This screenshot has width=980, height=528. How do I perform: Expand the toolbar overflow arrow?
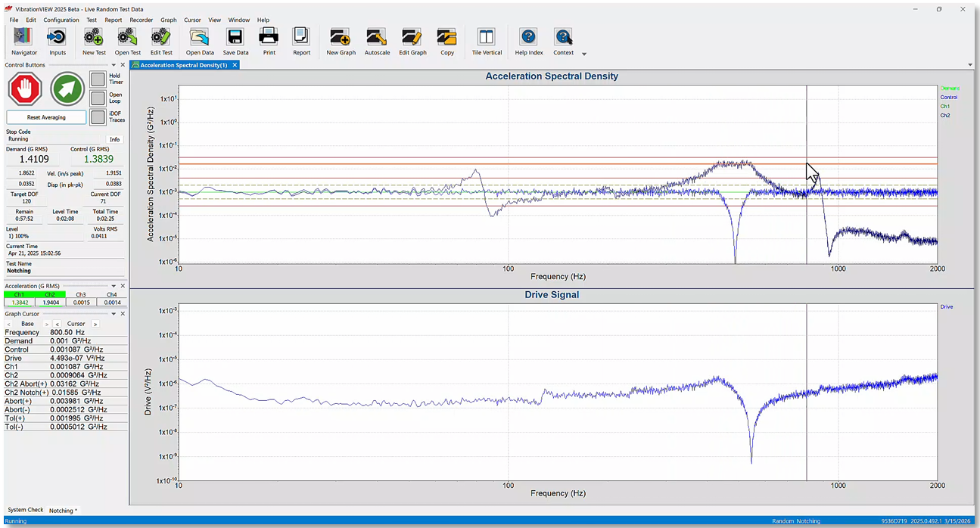584,54
